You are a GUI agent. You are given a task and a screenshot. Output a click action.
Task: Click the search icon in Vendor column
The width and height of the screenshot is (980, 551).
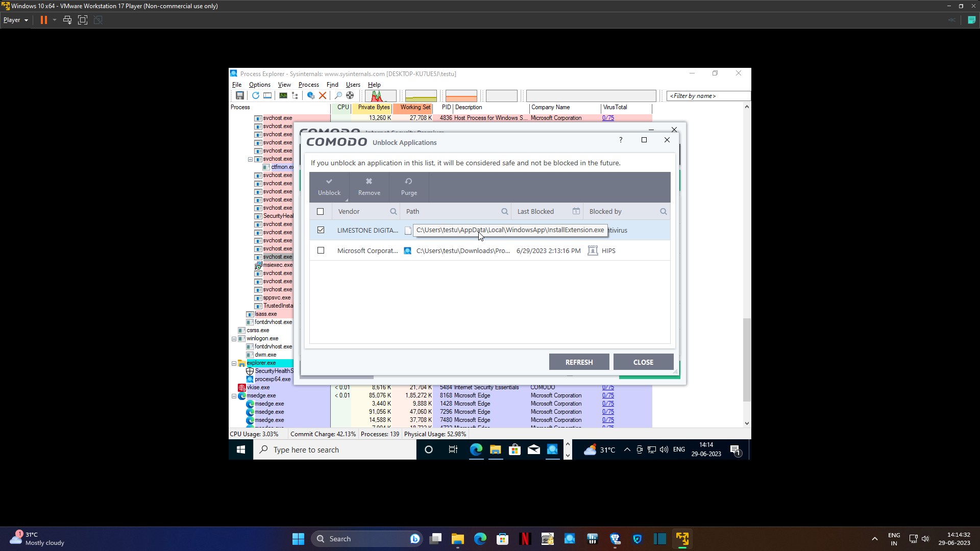(394, 211)
